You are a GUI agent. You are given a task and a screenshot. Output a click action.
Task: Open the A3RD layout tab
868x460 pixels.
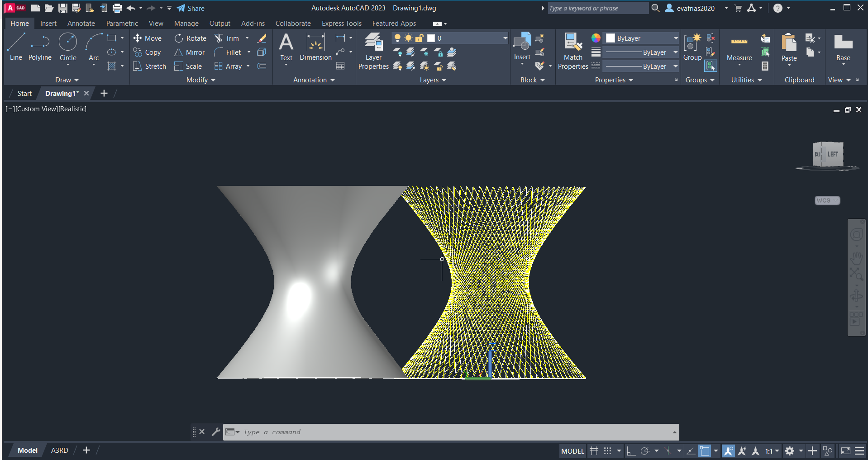point(59,451)
